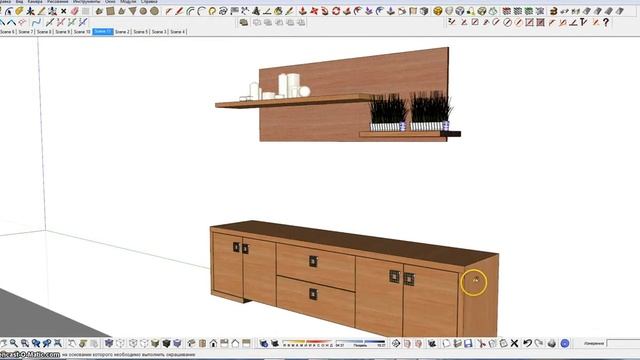Click the black grass plants on the shelf
640x360 pixels.
[410, 108]
